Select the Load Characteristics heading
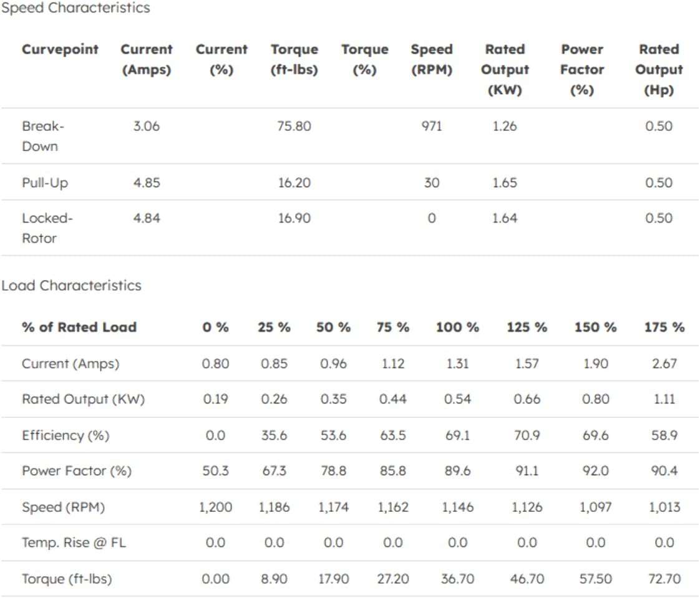700x598 pixels. [71, 285]
